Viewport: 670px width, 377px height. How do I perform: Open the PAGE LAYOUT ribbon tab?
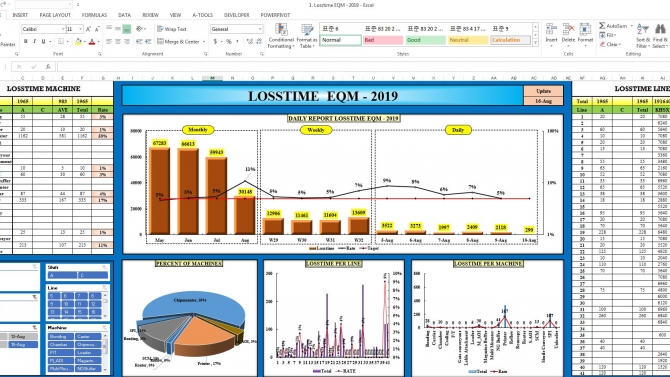(55, 15)
